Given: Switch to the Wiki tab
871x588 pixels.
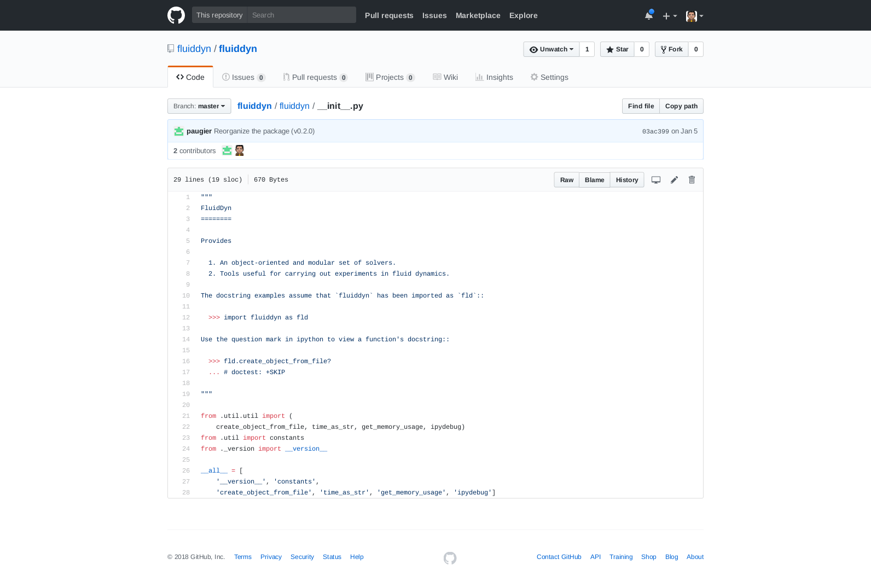Looking at the screenshot, I should [x=445, y=77].
